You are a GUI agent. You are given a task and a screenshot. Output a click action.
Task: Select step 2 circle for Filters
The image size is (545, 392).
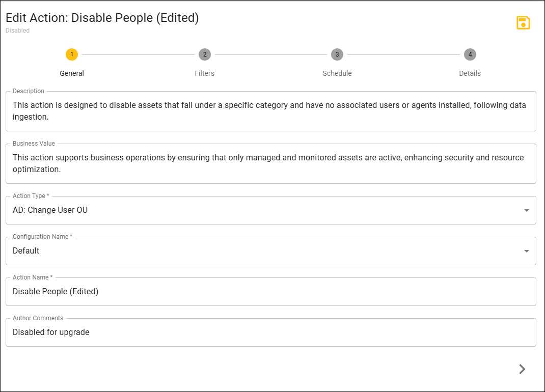205,54
